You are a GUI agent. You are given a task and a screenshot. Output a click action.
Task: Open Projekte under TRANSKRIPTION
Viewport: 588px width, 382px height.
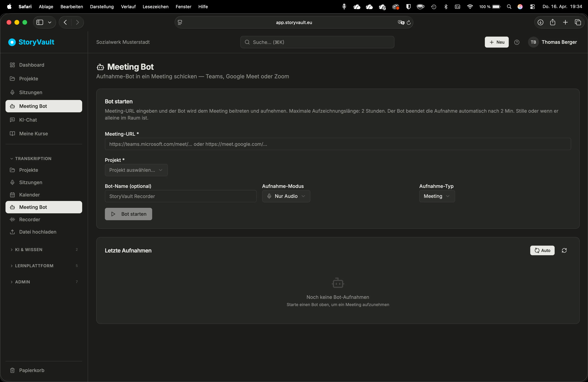(44, 170)
